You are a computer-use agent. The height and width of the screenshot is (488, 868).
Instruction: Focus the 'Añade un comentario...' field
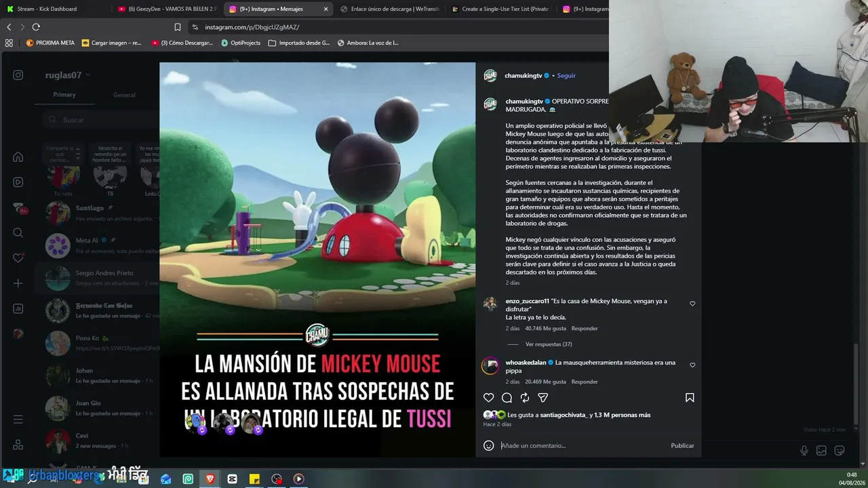pyautogui.click(x=583, y=445)
